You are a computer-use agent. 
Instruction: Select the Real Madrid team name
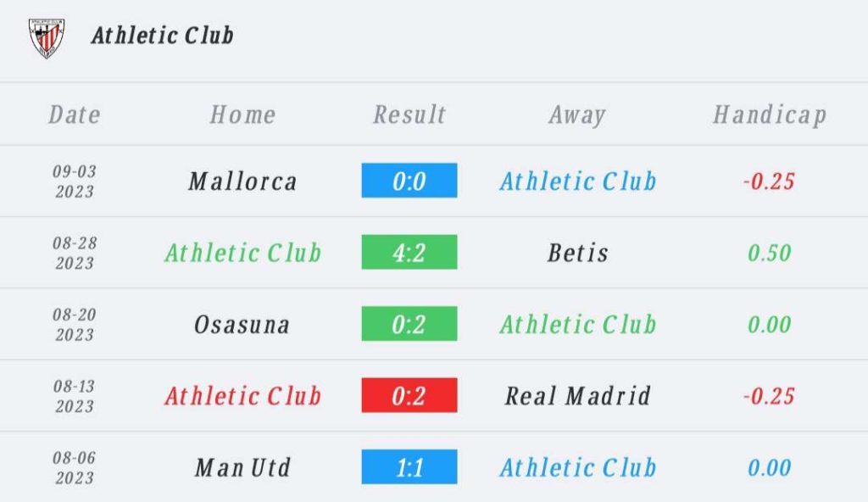point(578,396)
